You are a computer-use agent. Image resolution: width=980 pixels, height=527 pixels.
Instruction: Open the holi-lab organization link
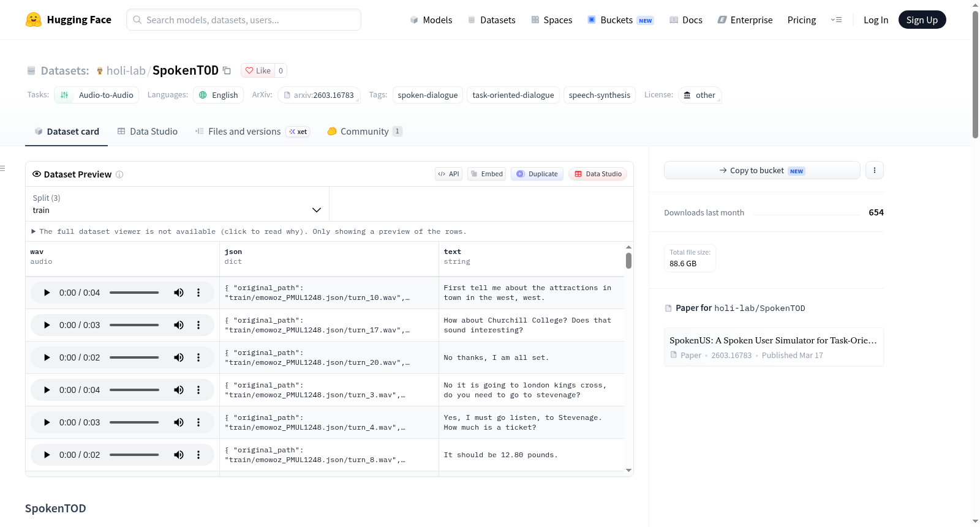[126, 70]
